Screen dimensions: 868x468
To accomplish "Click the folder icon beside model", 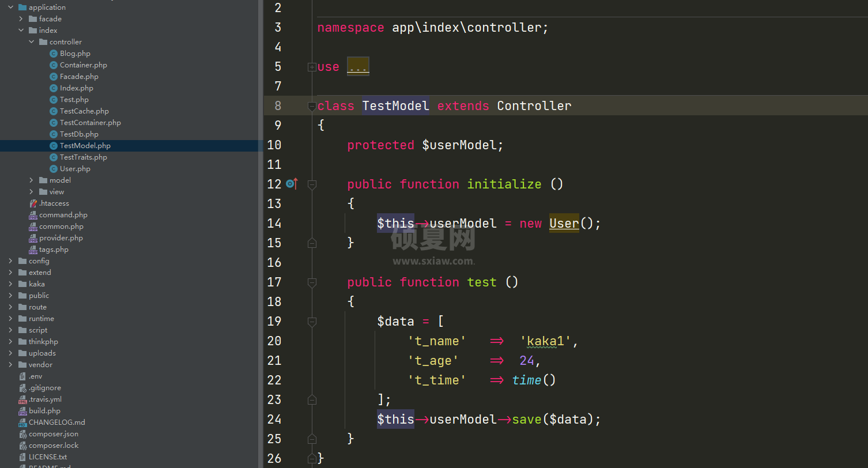I will pyautogui.click(x=43, y=180).
